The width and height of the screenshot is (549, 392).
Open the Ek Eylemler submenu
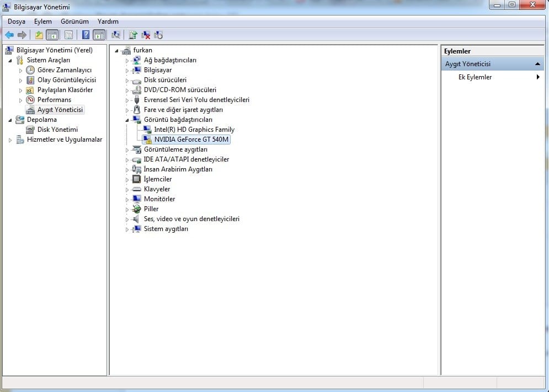(x=475, y=77)
